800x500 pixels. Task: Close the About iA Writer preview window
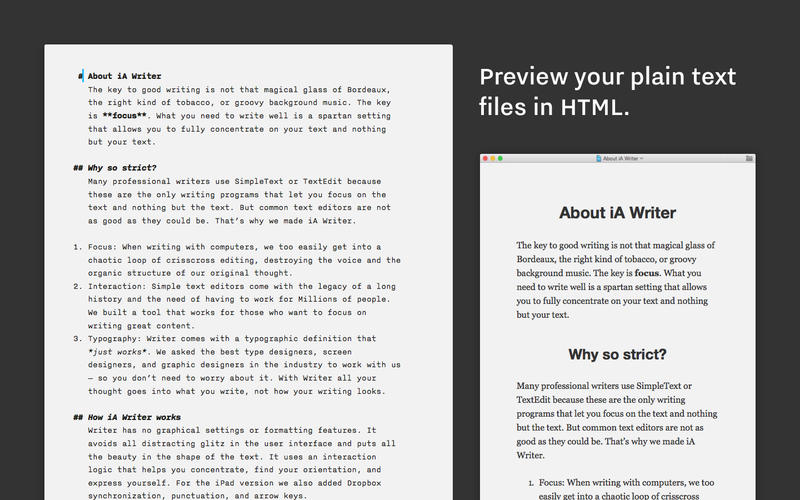coord(486,158)
